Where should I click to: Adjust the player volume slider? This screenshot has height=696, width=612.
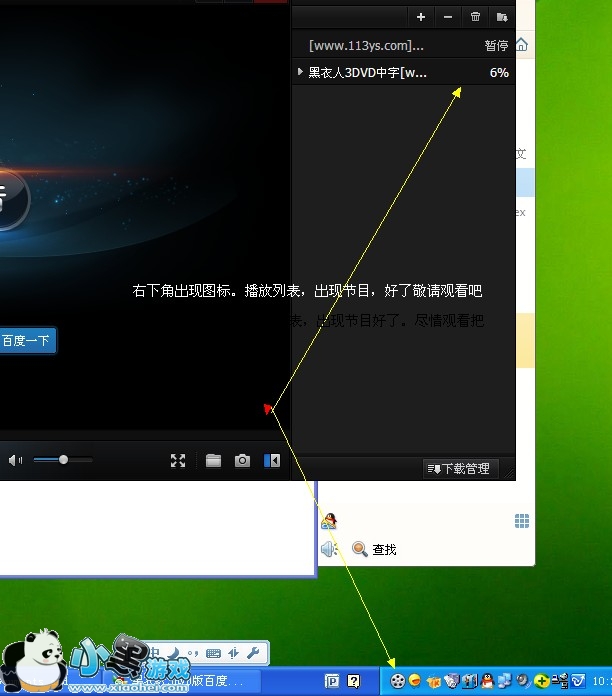click(63, 460)
